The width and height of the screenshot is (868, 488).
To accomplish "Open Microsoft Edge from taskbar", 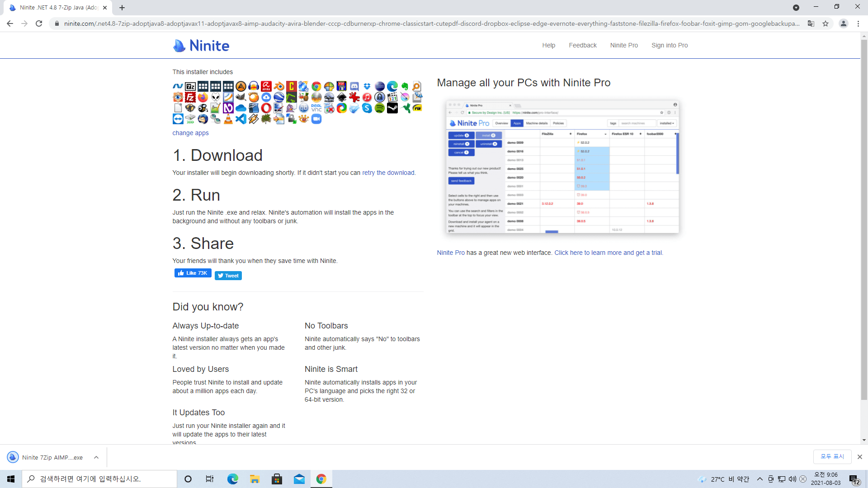I will click(232, 479).
